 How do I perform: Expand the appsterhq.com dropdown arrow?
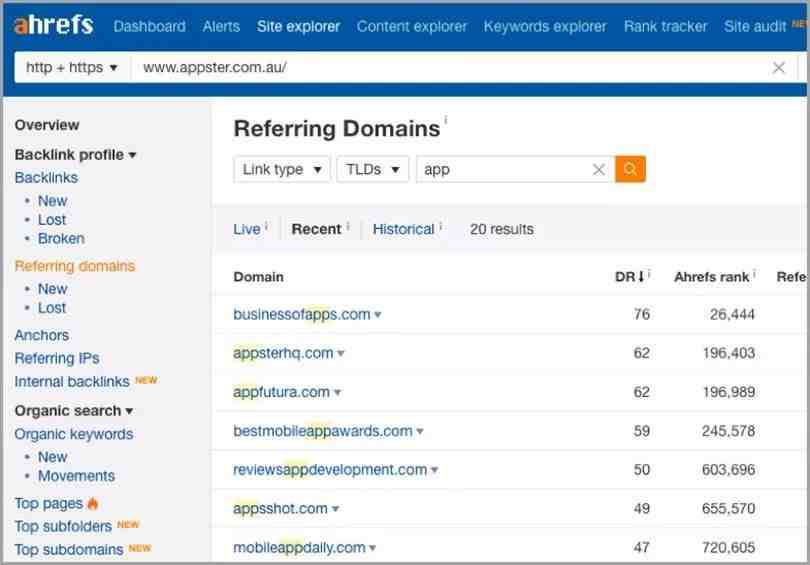click(x=340, y=354)
